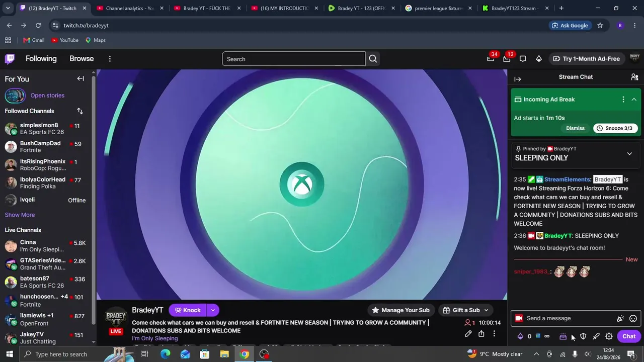Switch to BradeyYT123 Stream Kick tab
Screen dimensions: 644x362
click(x=515, y=8)
